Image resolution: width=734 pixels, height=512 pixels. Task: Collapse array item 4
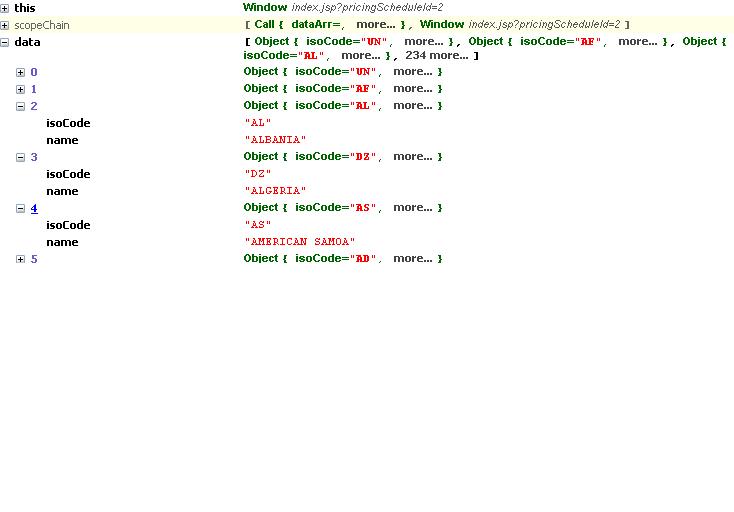(x=21, y=208)
